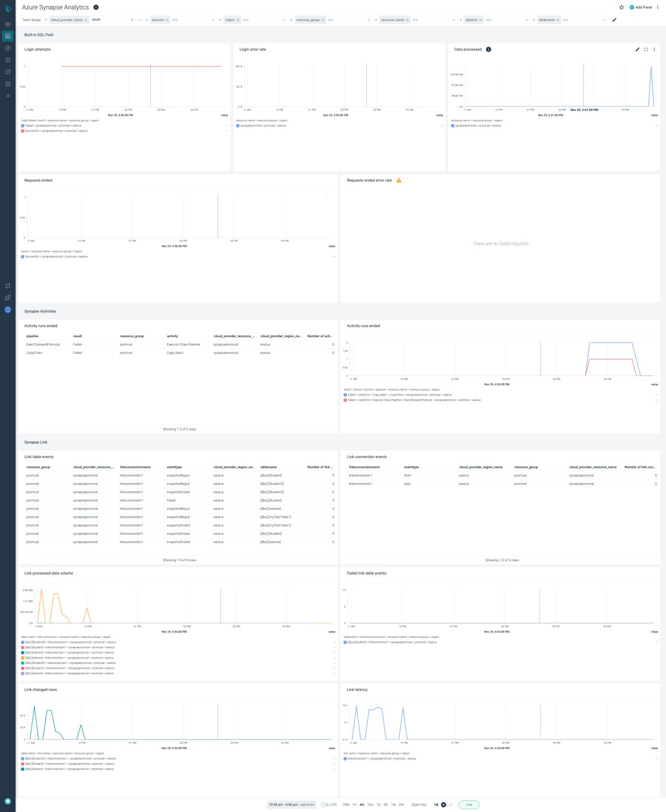The width and height of the screenshot is (666, 812).
Task: Open the help chat icon at sidebar bottom
Action: point(8,801)
